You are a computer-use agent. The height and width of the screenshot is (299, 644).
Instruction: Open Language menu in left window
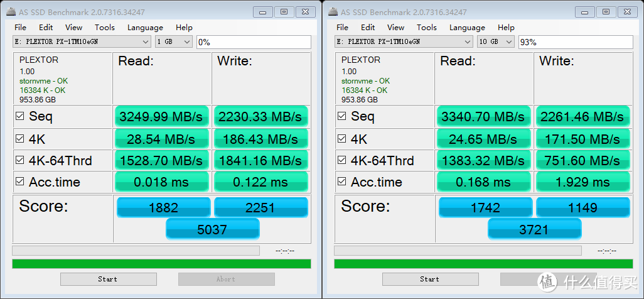pyautogui.click(x=145, y=28)
